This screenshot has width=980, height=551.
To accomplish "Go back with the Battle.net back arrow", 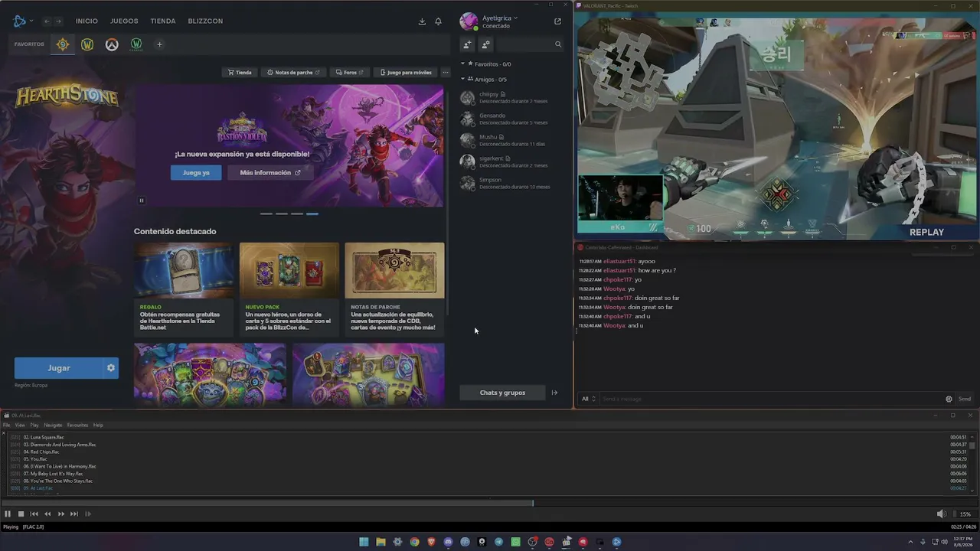I will [x=47, y=21].
